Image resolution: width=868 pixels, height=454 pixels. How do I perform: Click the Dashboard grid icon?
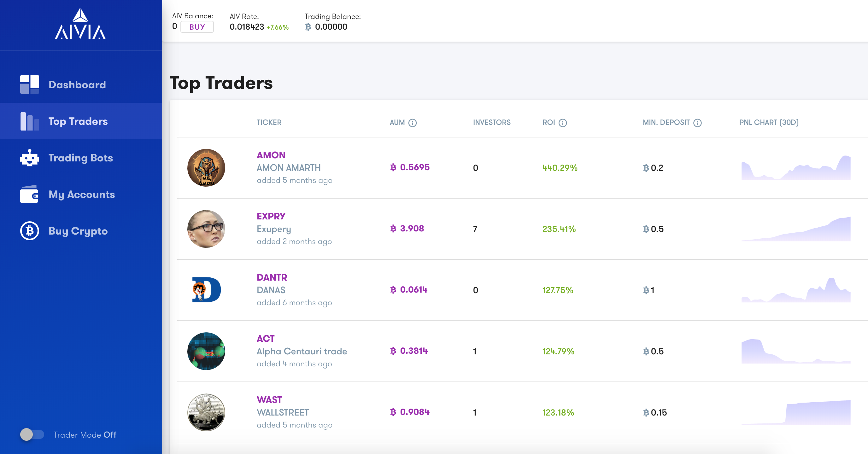coord(30,84)
